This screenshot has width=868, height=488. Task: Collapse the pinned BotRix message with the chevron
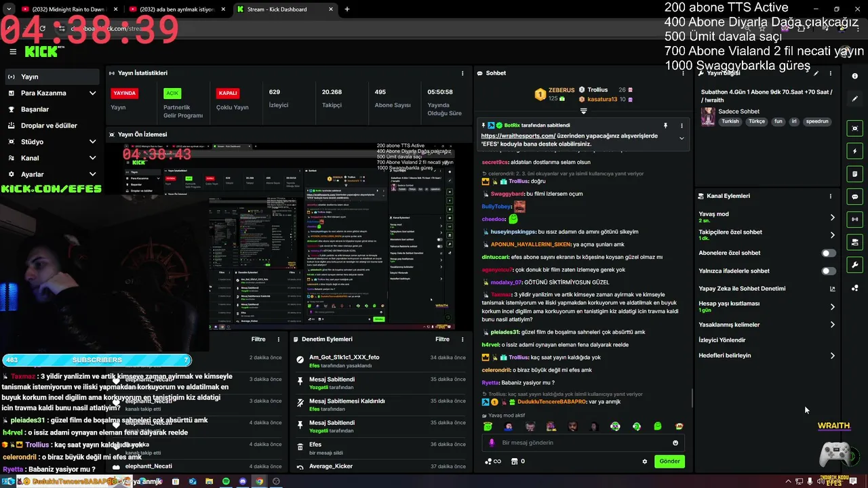point(682,138)
